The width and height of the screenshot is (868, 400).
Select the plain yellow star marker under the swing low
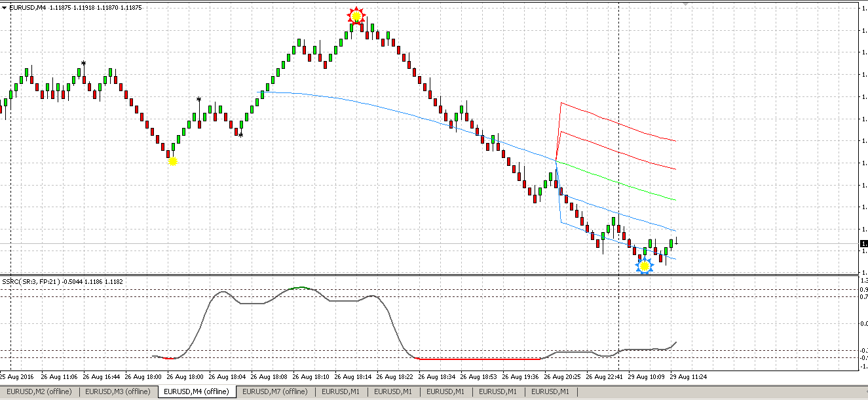pos(172,161)
